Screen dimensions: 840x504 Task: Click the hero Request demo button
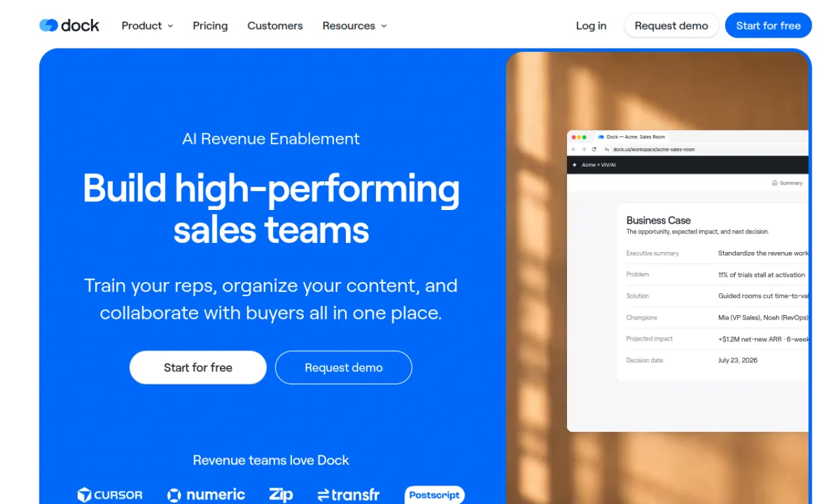[343, 367]
